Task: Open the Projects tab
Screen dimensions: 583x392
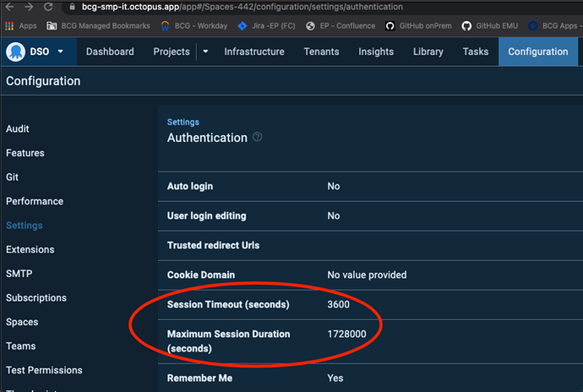Action: [x=172, y=52]
